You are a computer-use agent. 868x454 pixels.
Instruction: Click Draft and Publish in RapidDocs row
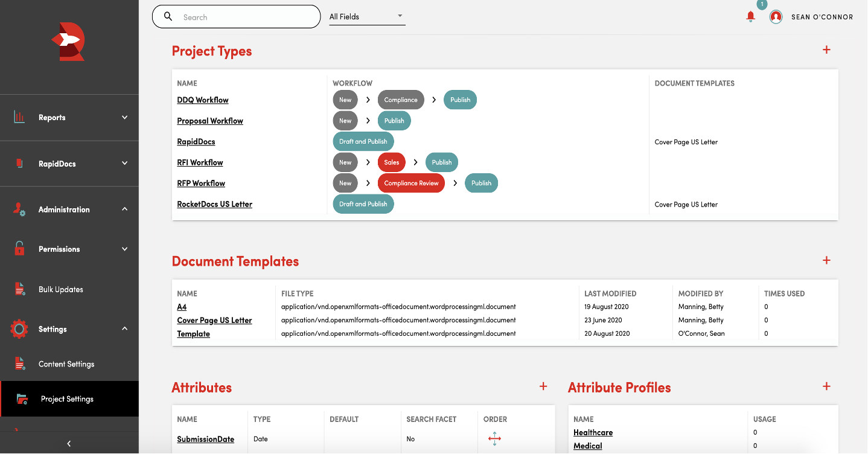click(363, 141)
